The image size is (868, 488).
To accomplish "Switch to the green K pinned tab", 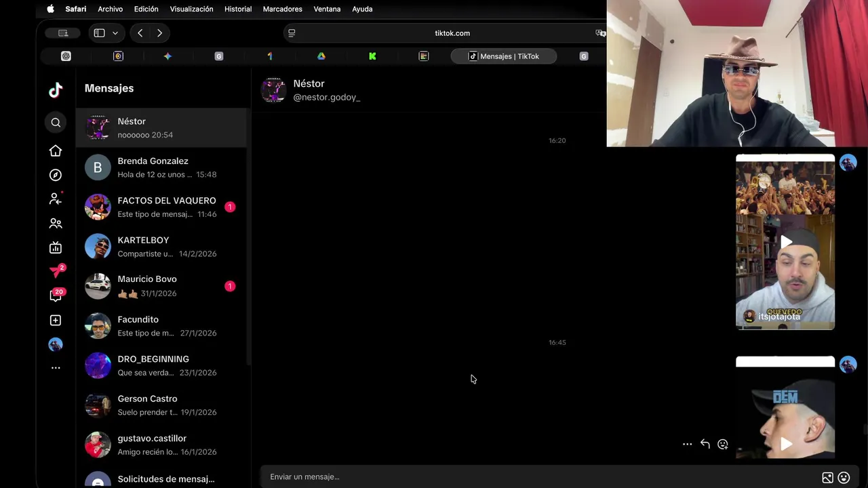I will pos(372,56).
